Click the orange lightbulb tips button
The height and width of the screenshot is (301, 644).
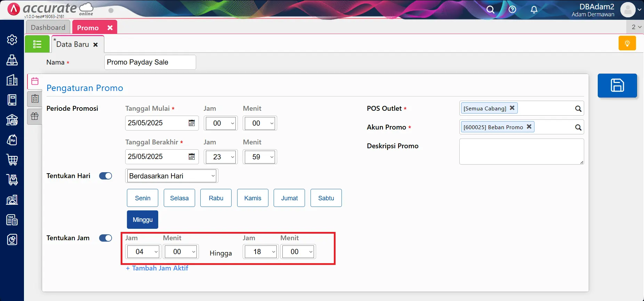[627, 43]
